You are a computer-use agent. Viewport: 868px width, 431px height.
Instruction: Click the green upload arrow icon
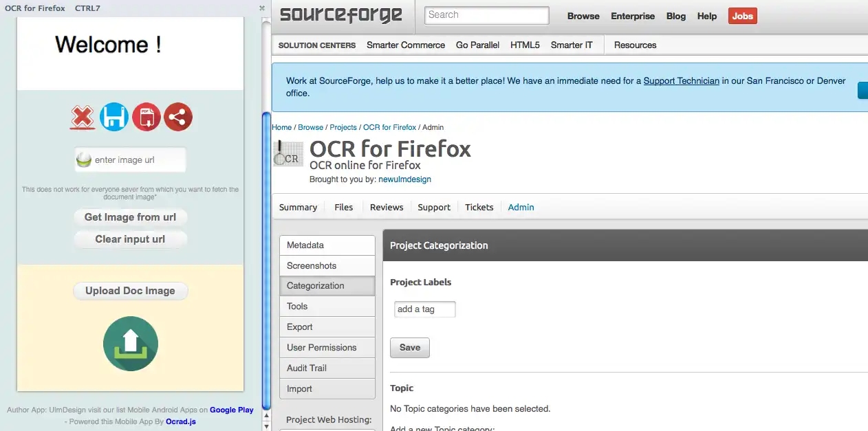tap(131, 344)
